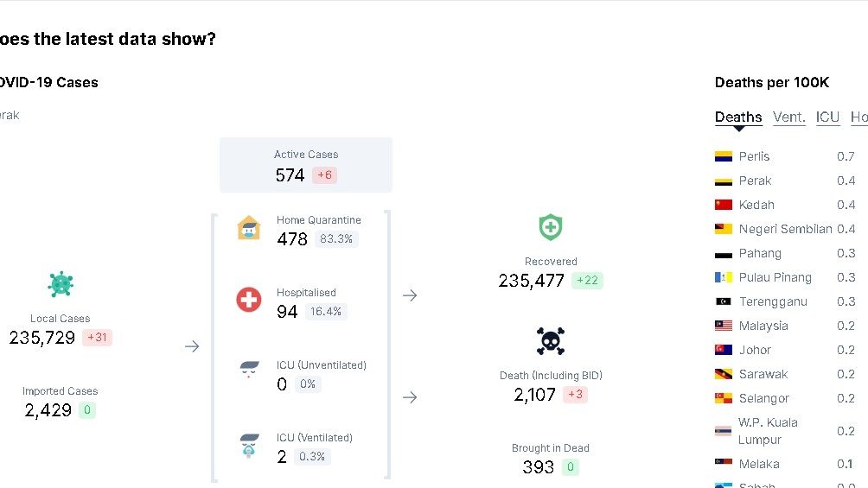Click the Johor state name
Image resolution: width=868 pixels, height=488 pixels.
(755, 350)
